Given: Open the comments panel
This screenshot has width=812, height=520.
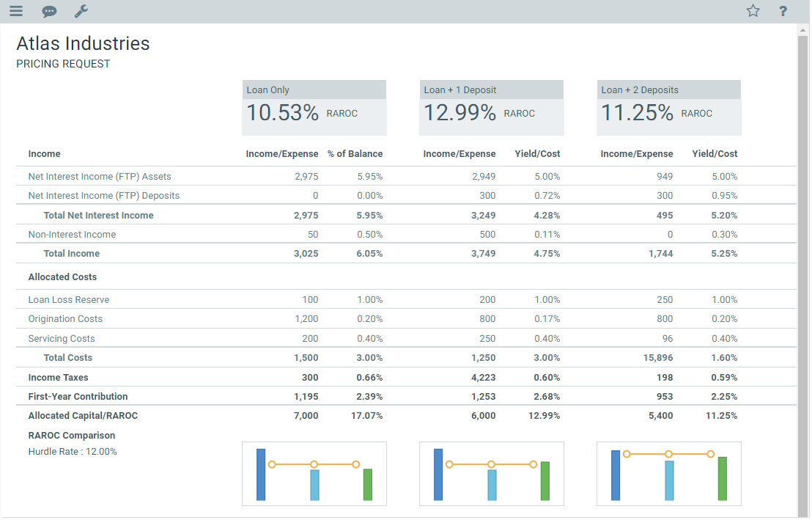Looking at the screenshot, I should [x=49, y=11].
